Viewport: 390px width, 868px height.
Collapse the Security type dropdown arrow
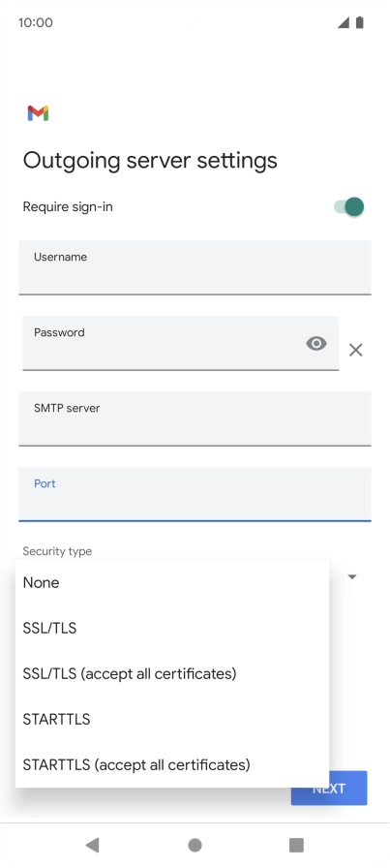point(352,576)
